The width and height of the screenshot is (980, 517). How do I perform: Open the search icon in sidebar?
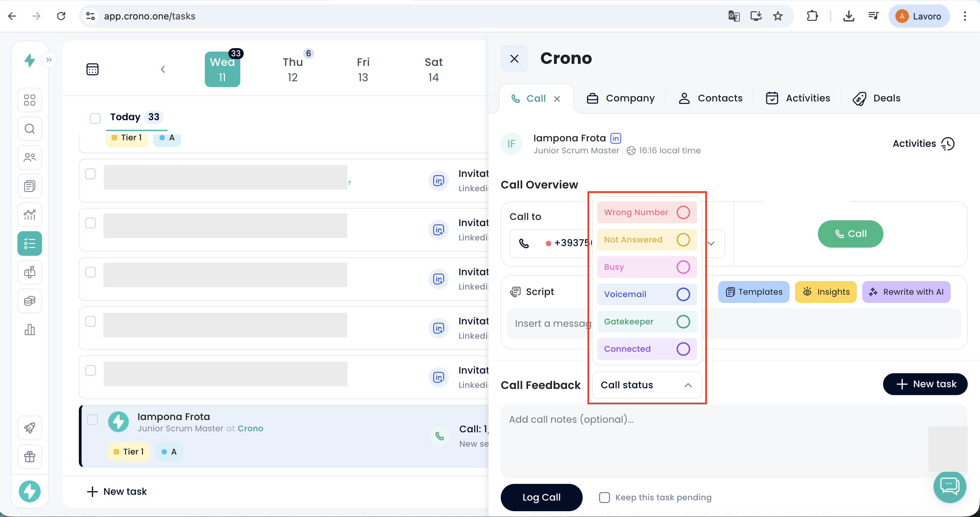[x=30, y=129]
